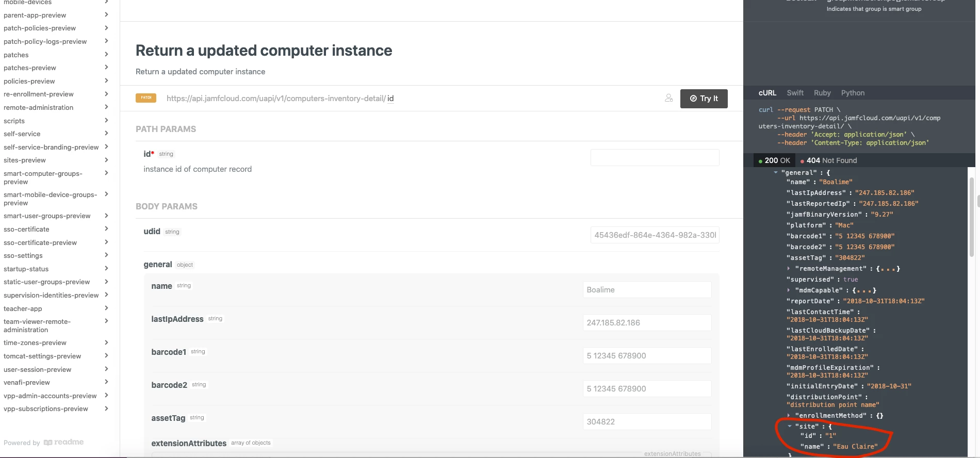Expand the mdmCapable JSON node
Viewport: 980px width, 458px height.
(789, 290)
